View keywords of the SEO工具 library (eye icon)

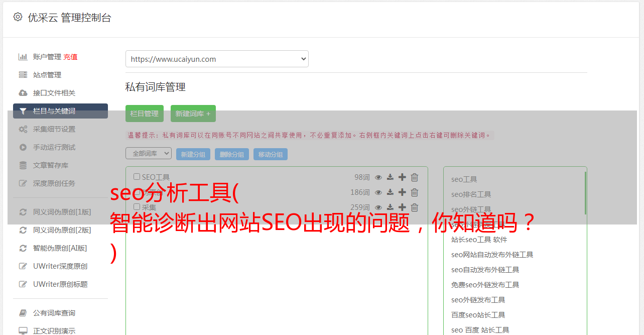(x=378, y=177)
